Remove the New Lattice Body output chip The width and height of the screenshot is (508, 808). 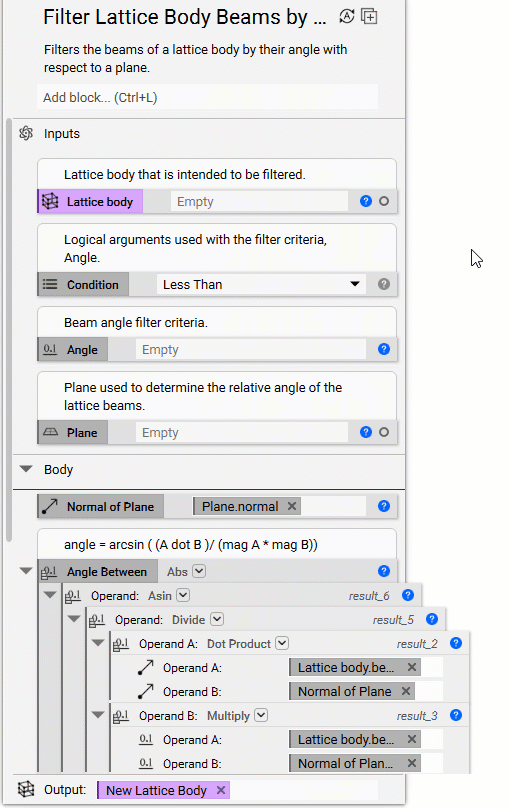click(221, 790)
